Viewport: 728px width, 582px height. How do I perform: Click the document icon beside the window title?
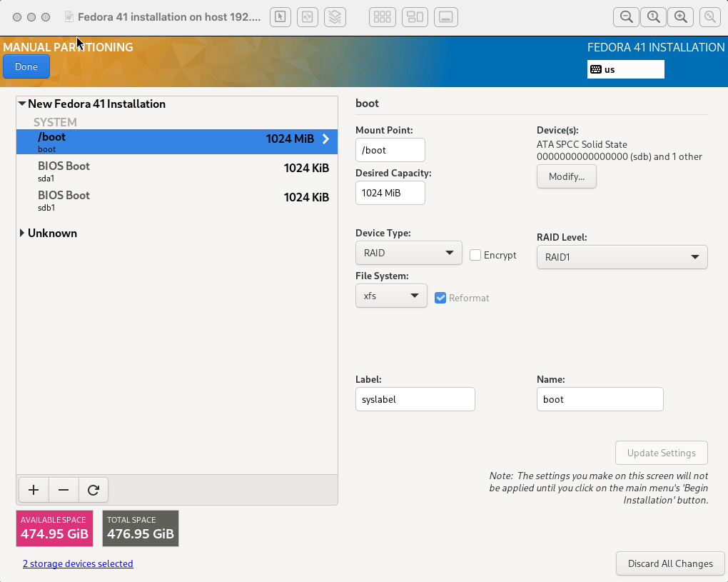[69, 17]
